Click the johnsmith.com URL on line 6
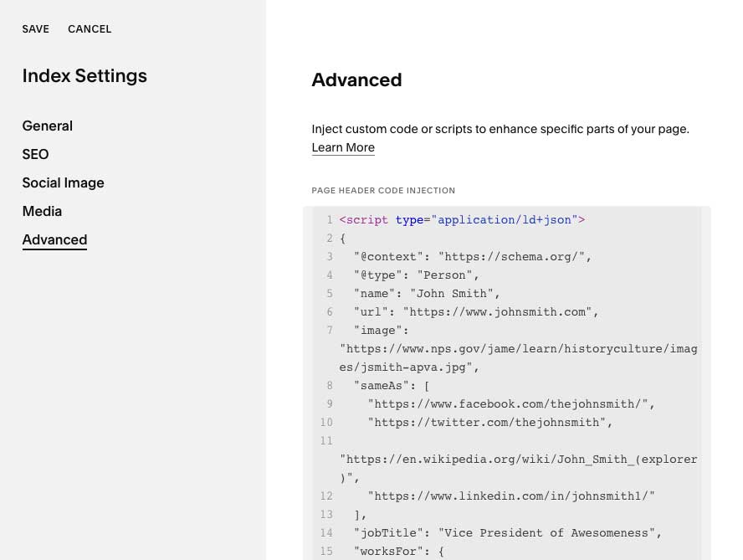This screenshot has width=743, height=560. pos(498,312)
